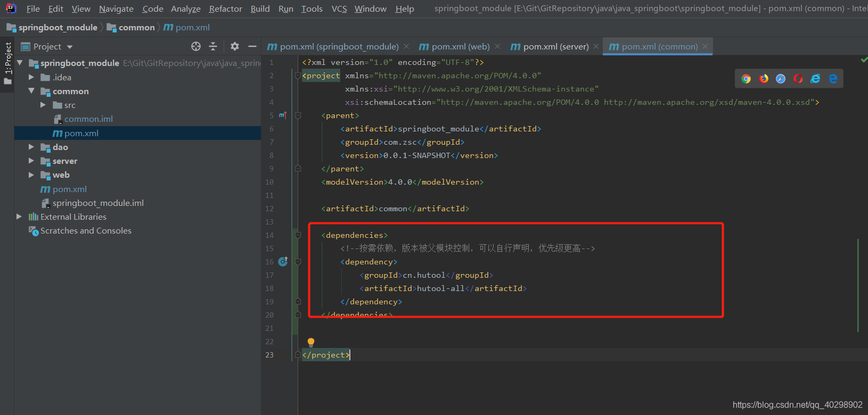Click common in the breadcrumb bar
Image resolution: width=868 pixels, height=415 pixels.
(131, 28)
